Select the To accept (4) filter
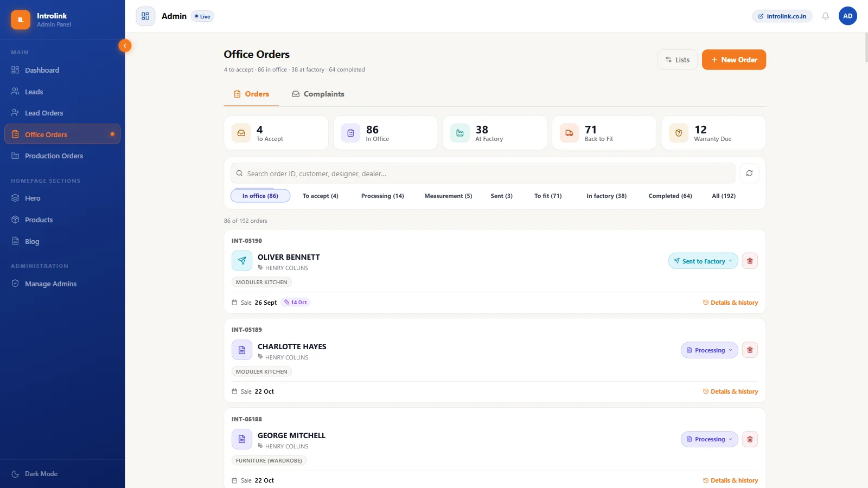868x488 pixels. pos(321,196)
